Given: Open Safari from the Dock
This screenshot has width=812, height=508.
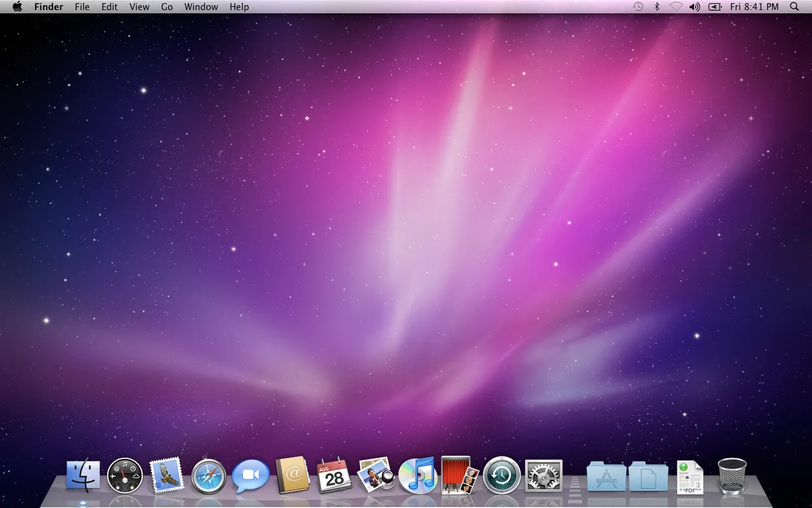Looking at the screenshot, I should coord(209,475).
